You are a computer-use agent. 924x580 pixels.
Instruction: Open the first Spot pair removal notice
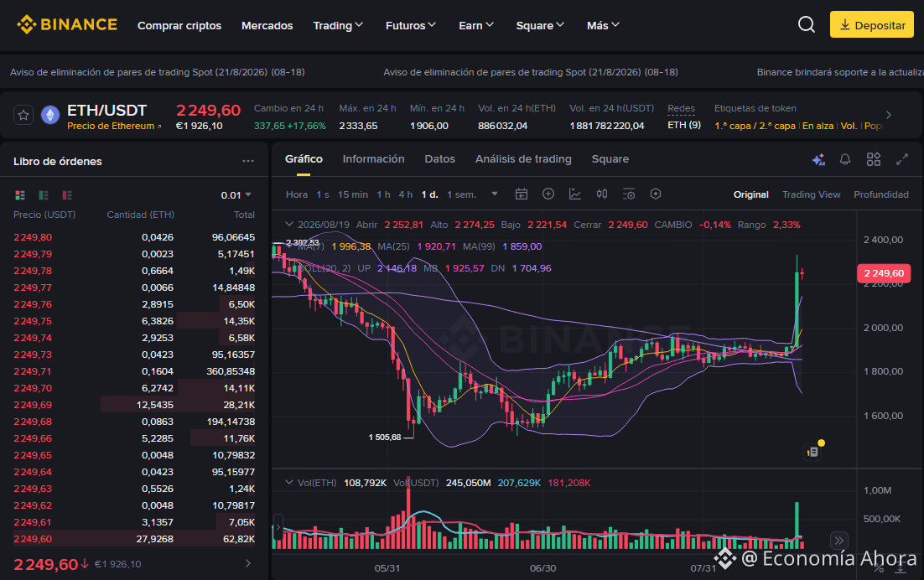(158, 72)
